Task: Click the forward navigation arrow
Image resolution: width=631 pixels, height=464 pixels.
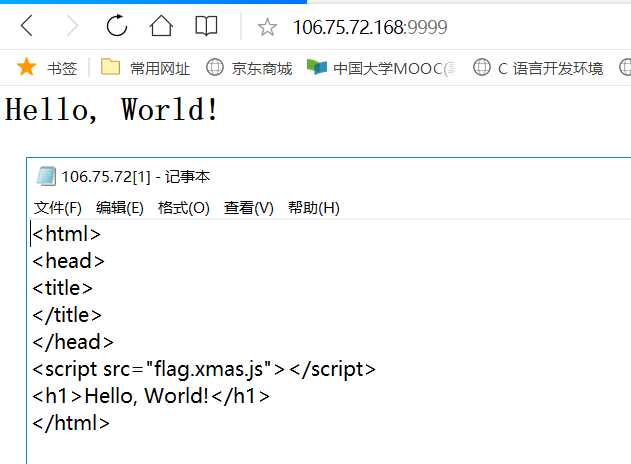Action: (x=72, y=26)
